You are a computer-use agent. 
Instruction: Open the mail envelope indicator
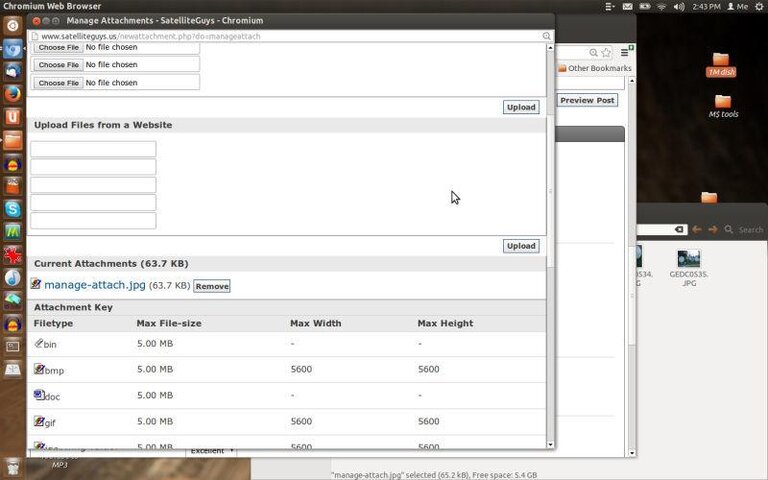627,6
